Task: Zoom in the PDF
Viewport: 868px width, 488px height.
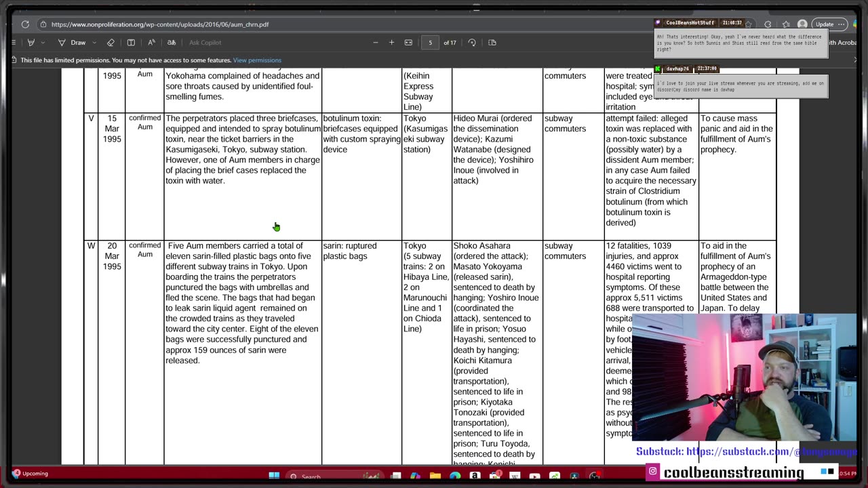Action: pyautogui.click(x=391, y=43)
